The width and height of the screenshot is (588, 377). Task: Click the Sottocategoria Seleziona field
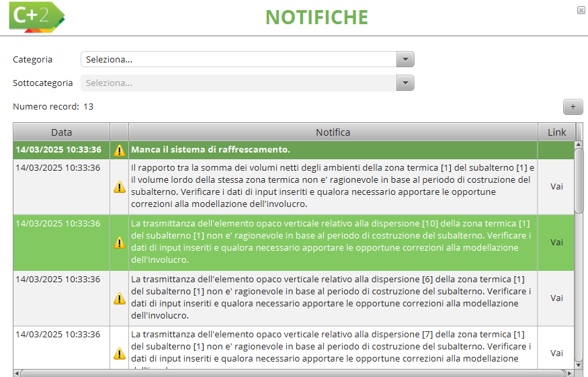pyautogui.click(x=239, y=83)
